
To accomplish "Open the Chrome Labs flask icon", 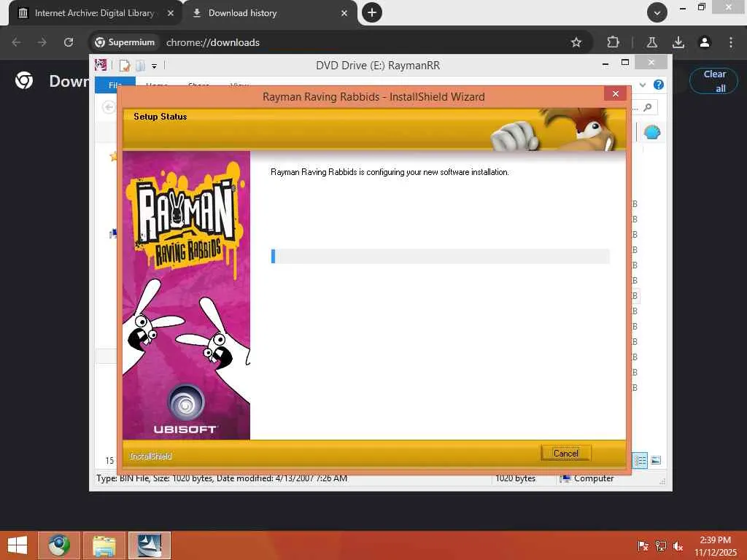I will pyautogui.click(x=651, y=42).
